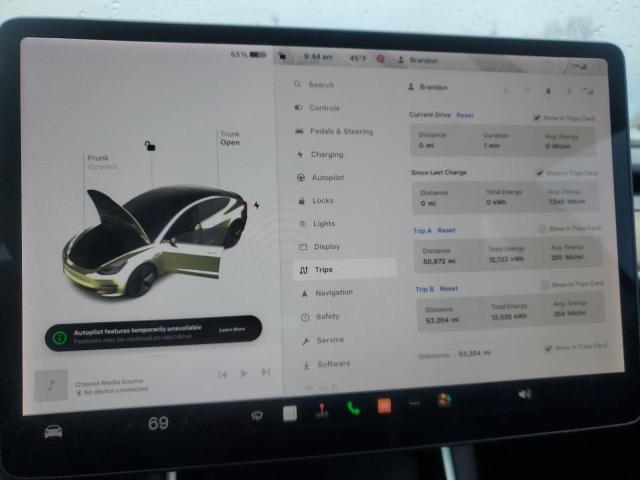Tap the charge port lightning bolt icon
The width and height of the screenshot is (640, 480).
(257, 205)
